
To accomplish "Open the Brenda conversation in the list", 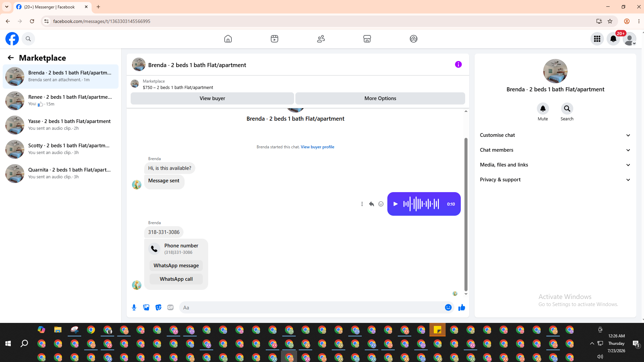I will [61, 77].
